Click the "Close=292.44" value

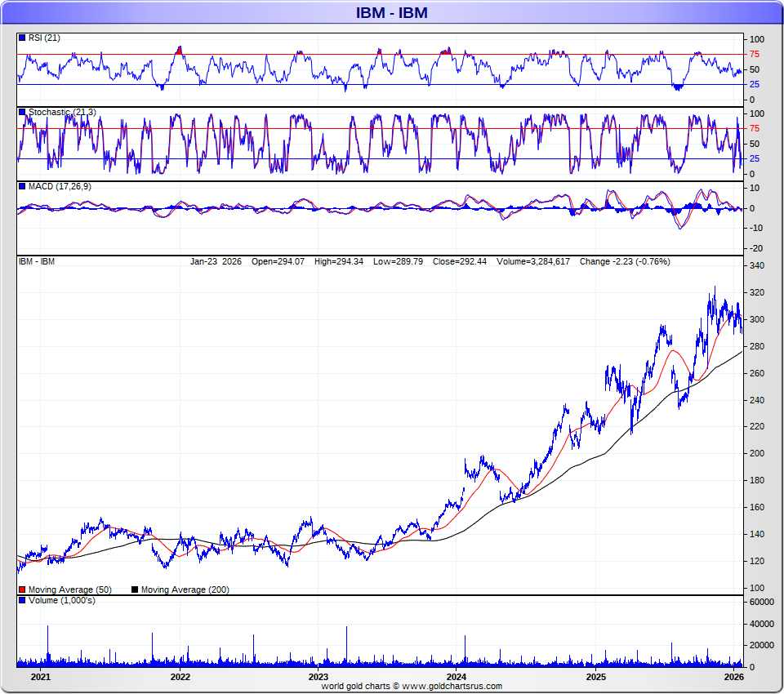tap(460, 261)
